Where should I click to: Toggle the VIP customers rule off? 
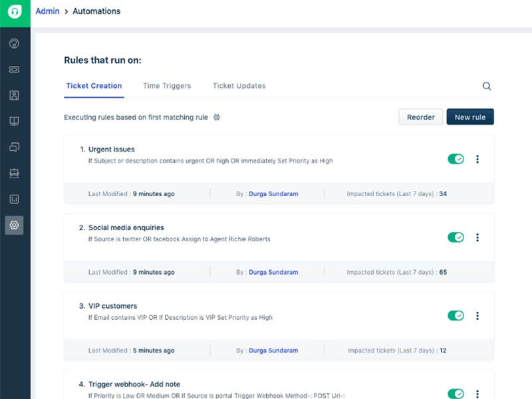tap(456, 315)
